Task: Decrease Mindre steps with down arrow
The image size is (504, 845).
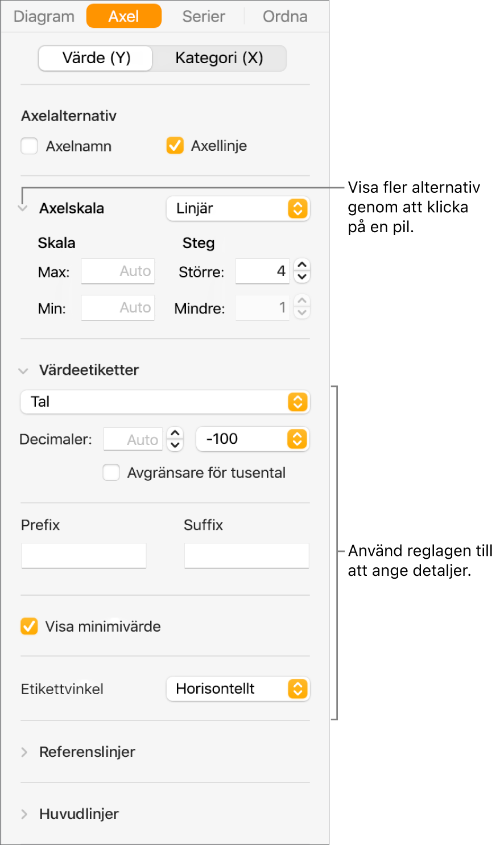Action: click(302, 314)
